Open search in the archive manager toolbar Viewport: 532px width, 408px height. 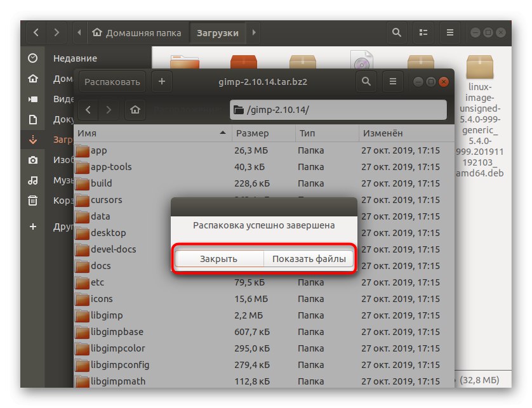point(366,81)
